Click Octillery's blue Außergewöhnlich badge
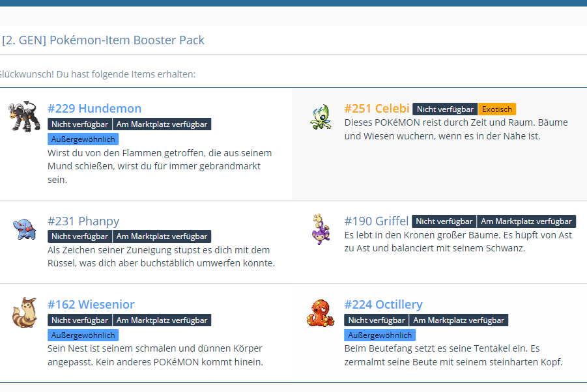Screen dimensions: 587x392 [380, 335]
